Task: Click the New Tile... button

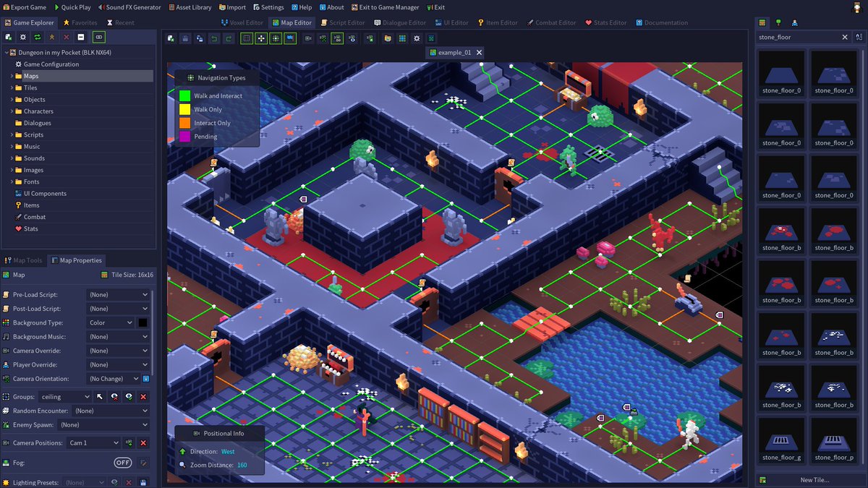Action: [x=814, y=480]
